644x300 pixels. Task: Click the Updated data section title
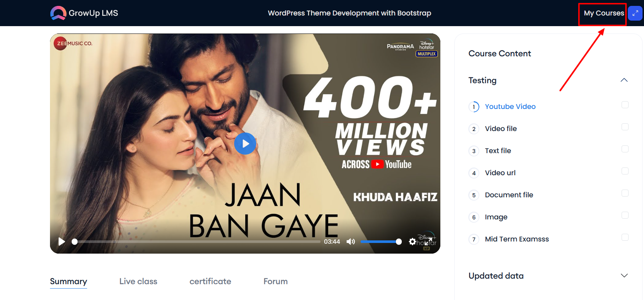(496, 276)
